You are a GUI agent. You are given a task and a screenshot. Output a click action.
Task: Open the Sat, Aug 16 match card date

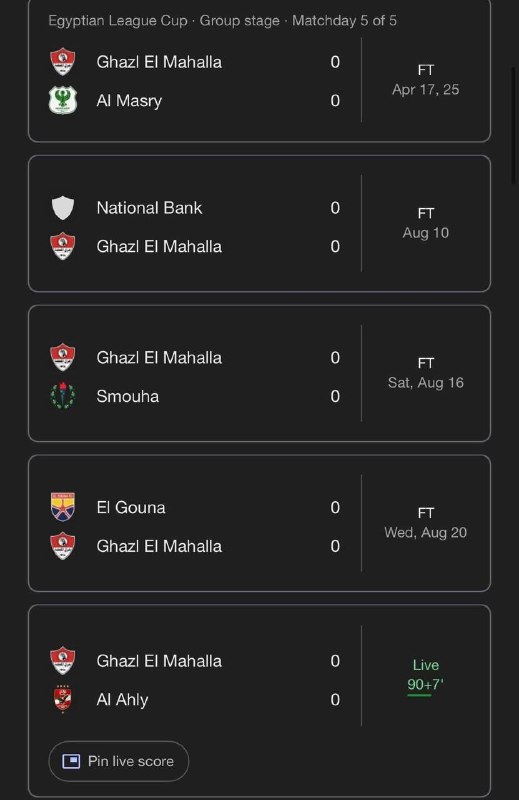click(x=426, y=383)
